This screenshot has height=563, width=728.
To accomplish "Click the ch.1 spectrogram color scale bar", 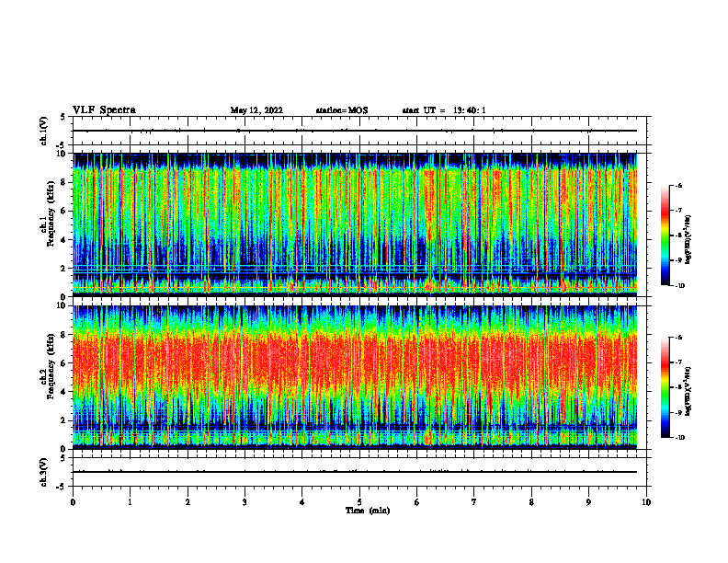I will pyautogui.click(x=665, y=236).
